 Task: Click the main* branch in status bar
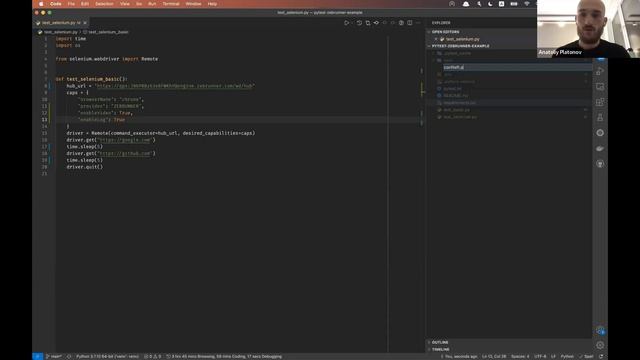pyautogui.click(x=53, y=356)
